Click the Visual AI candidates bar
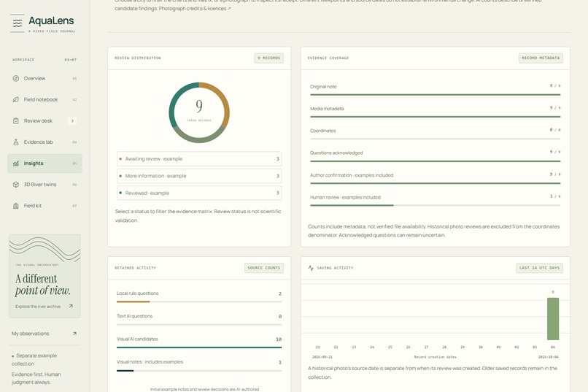This screenshot has height=392, width=588. point(199,347)
